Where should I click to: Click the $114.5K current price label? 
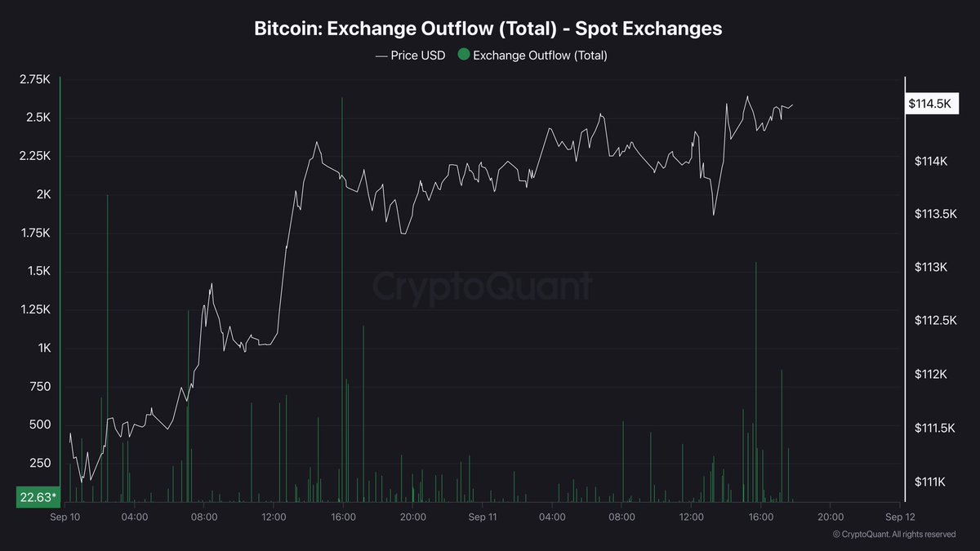[x=929, y=104]
